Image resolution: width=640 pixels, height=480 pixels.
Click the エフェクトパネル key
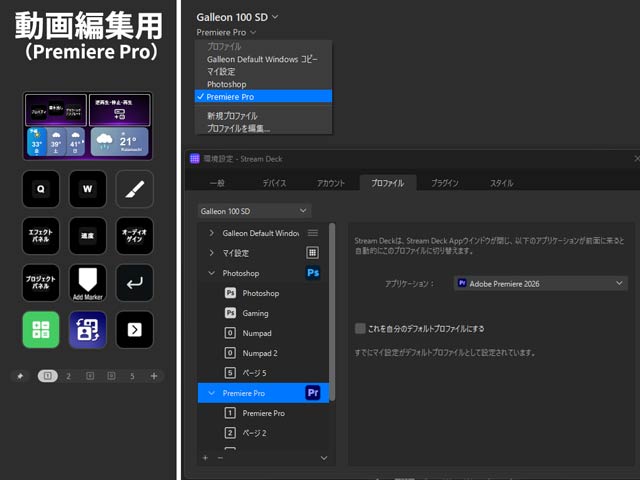(x=41, y=236)
